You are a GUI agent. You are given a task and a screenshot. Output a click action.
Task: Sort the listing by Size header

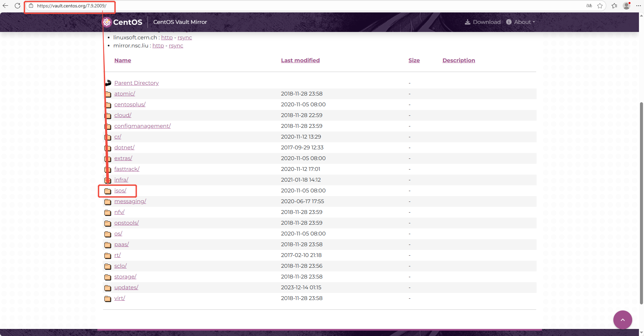coord(414,61)
